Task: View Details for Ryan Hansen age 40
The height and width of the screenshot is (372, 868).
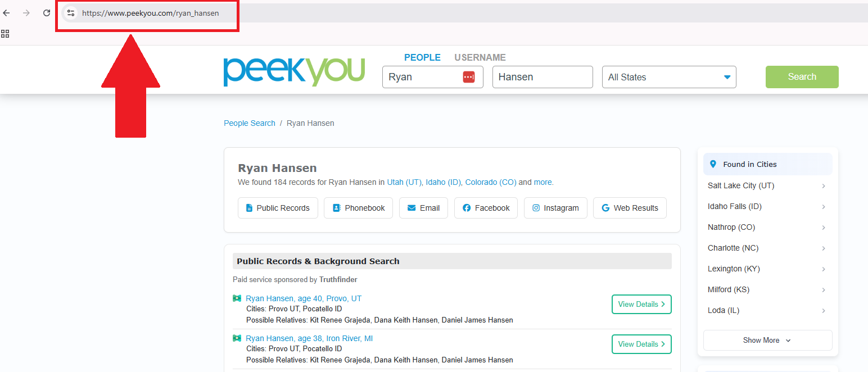Action: click(641, 304)
